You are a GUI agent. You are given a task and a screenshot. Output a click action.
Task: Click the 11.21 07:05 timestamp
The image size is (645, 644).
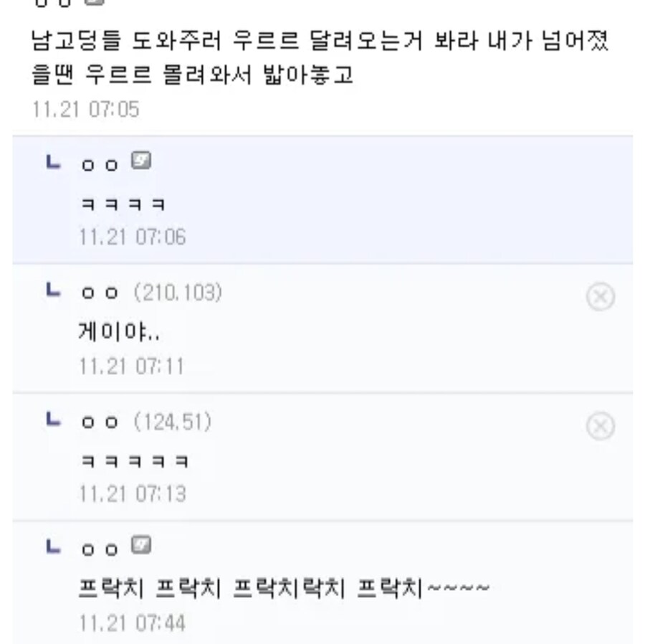tap(85, 110)
